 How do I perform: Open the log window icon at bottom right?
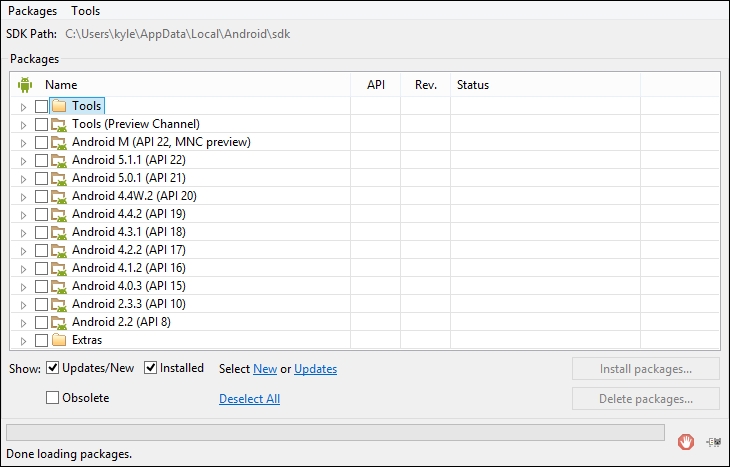[714, 442]
